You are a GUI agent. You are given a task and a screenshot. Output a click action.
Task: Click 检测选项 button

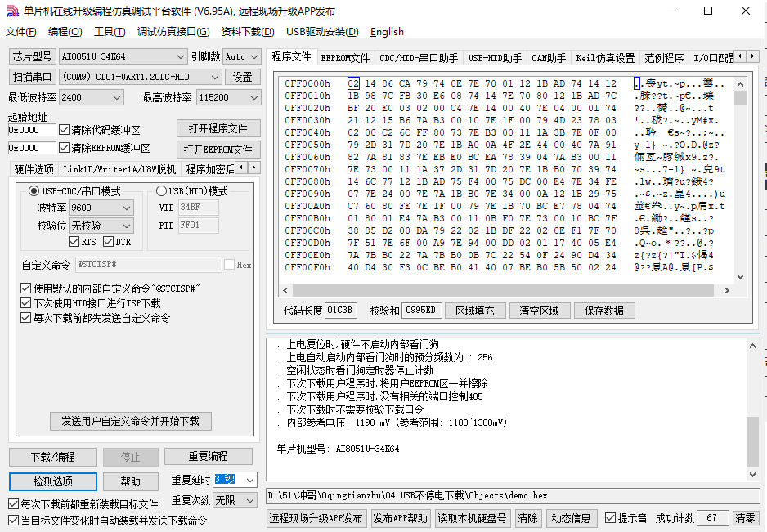[x=53, y=481]
